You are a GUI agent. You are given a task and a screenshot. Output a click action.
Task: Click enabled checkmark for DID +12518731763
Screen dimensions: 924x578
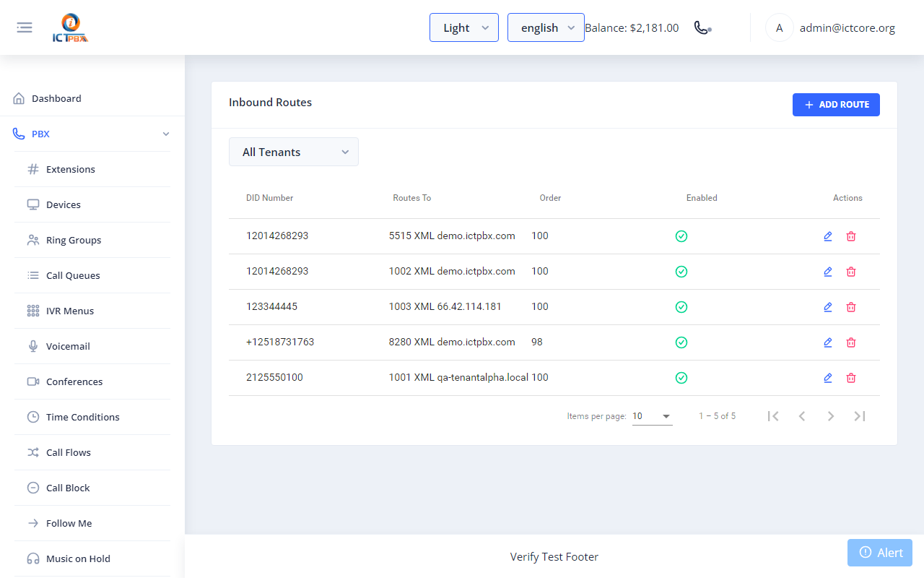point(681,342)
